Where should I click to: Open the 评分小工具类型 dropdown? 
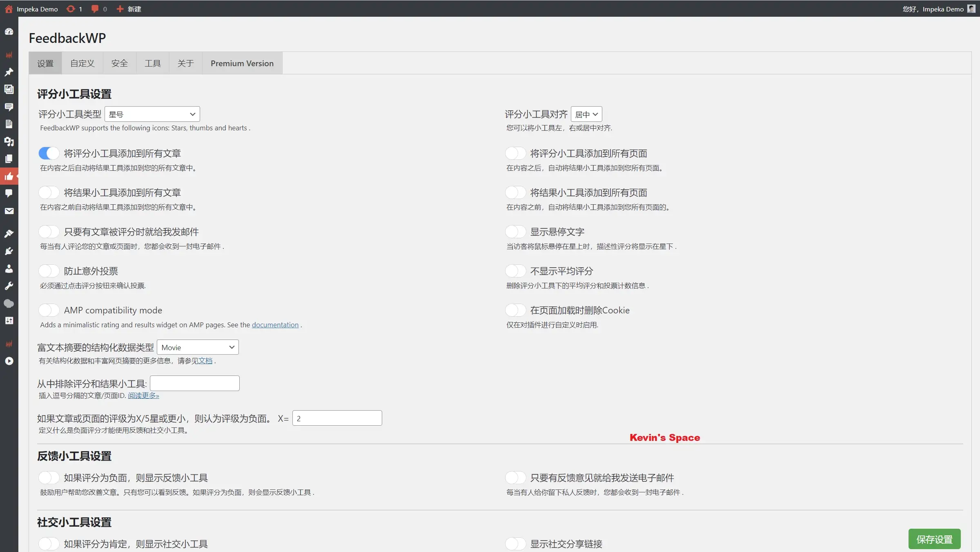click(x=151, y=114)
